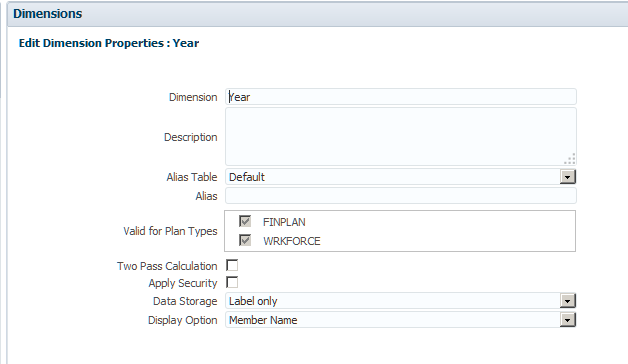Viewport: 628px width, 364px height.
Task: Click the Description resize grip handle
Action: (570, 159)
